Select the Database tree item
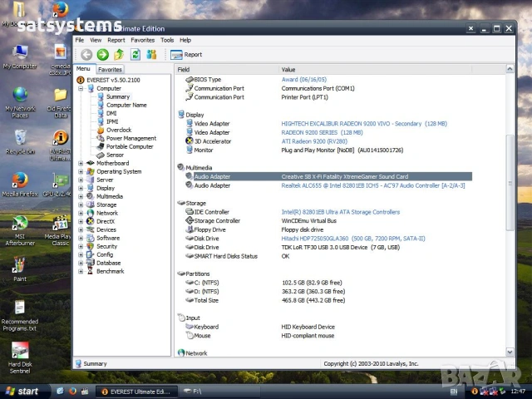The width and height of the screenshot is (532, 399). (109, 263)
